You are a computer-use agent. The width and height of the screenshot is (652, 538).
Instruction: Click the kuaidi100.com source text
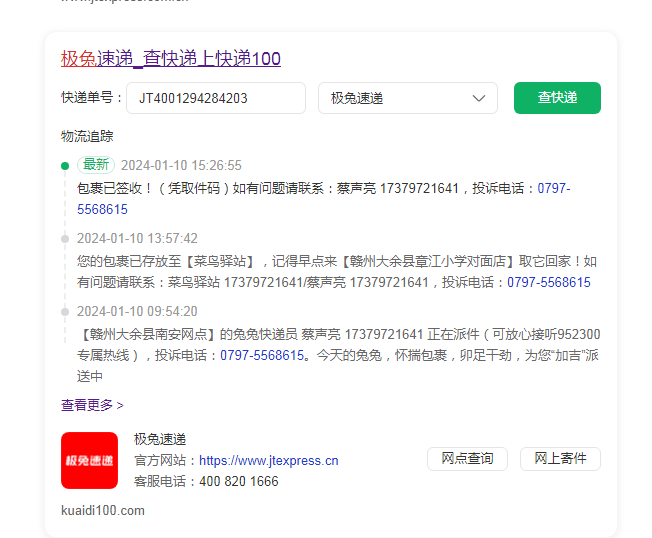point(103,511)
